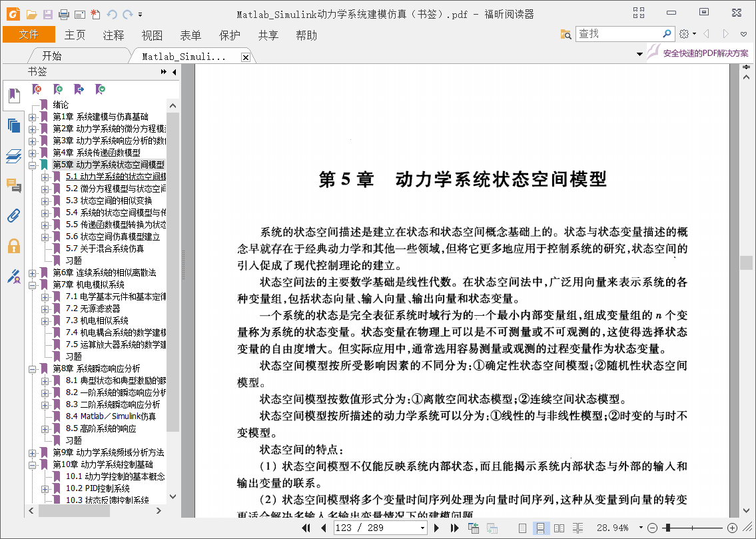Image resolution: width=756 pixels, height=539 pixels.
Task: Go to next page button
Action: point(436,528)
